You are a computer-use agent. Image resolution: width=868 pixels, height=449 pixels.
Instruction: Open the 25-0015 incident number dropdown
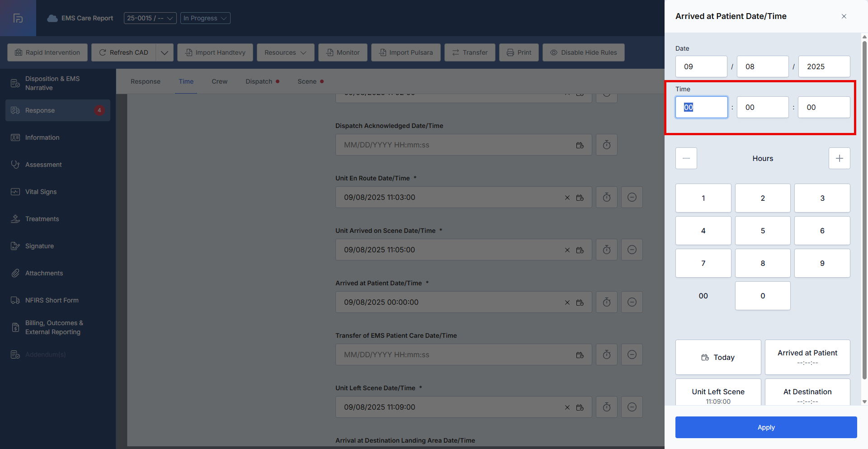click(x=150, y=18)
